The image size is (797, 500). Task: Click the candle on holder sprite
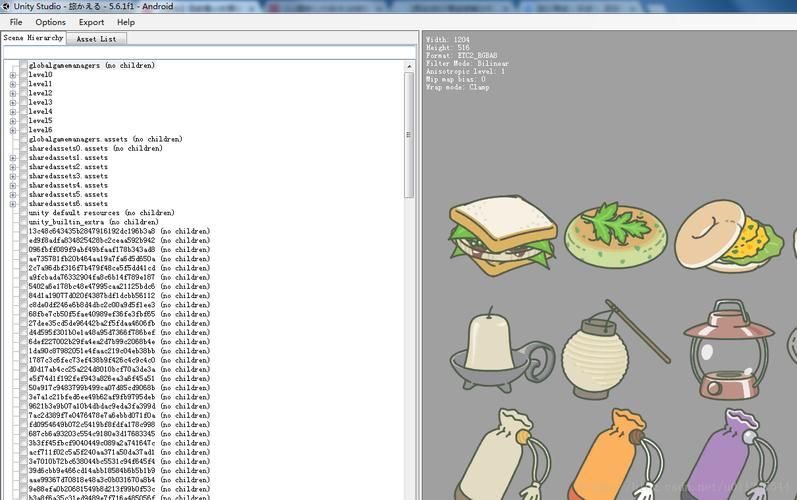(x=501, y=350)
